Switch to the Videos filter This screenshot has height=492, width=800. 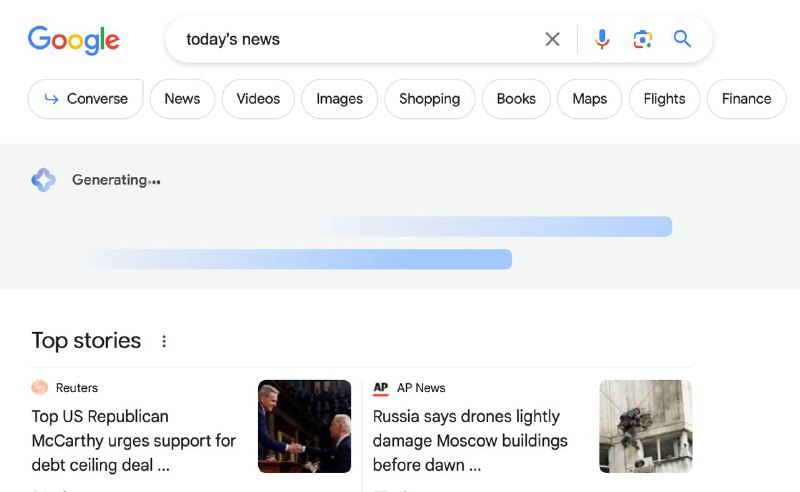pyautogui.click(x=258, y=99)
